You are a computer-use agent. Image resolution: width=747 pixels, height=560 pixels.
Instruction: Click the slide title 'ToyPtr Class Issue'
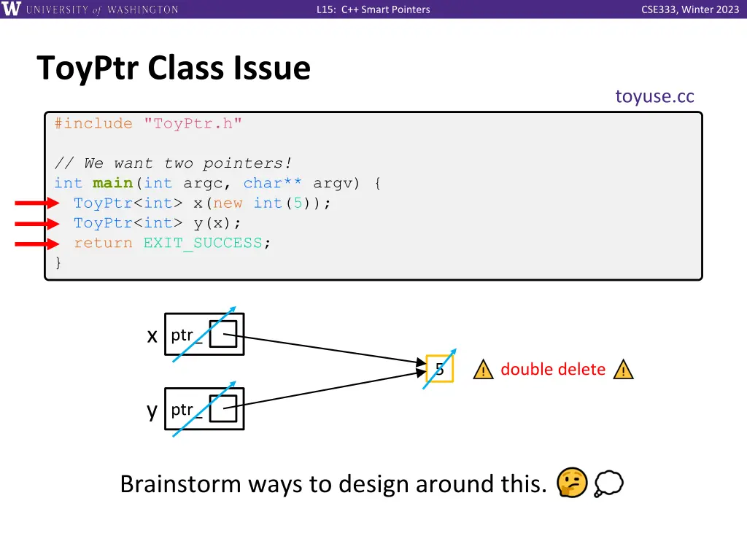tap(174, 68)
